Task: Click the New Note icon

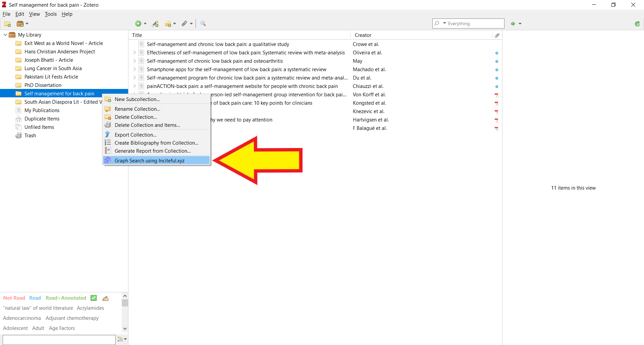Action: 168,23
